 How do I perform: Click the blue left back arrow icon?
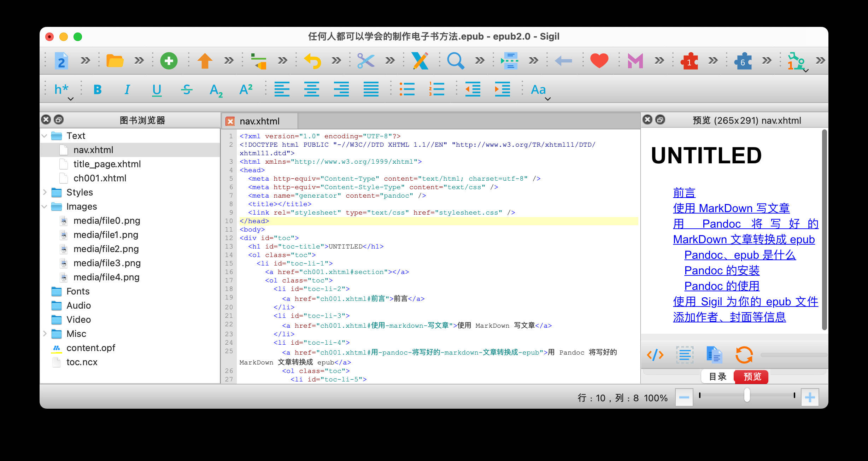click(x=563, y=61)
